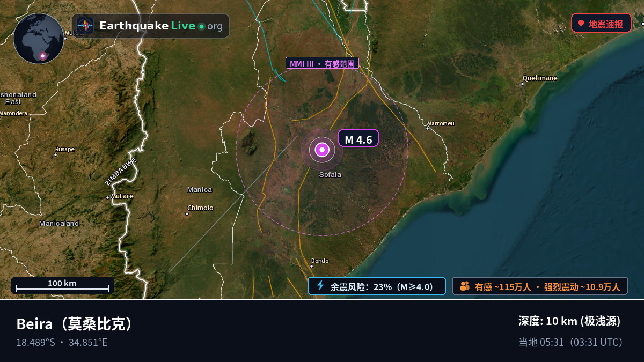Click the Sofala province label
The image size is (644, 362).
[x=330, y=175]
